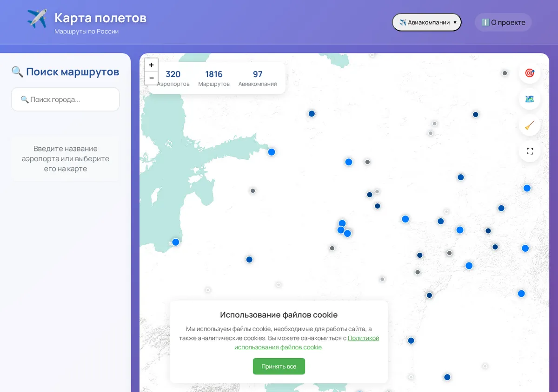The image size is (558, 392).
Task: Open the map layers icon button
Action: tap(529, 99)
